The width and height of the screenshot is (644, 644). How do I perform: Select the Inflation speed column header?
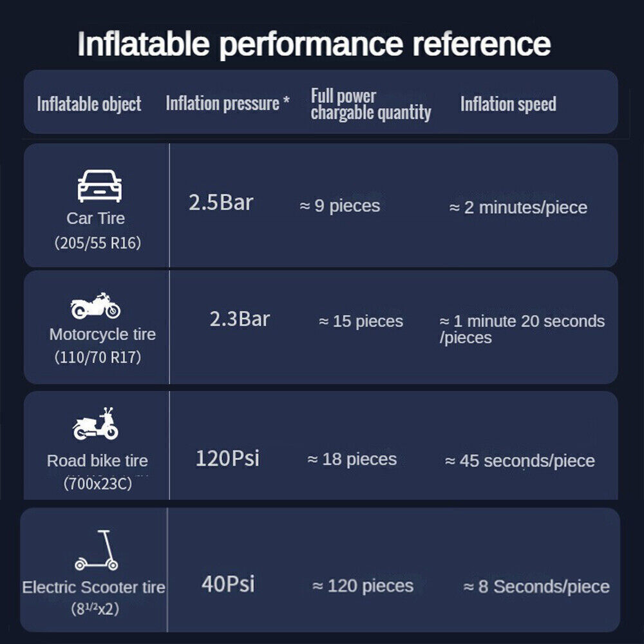[x=508, y=104]
